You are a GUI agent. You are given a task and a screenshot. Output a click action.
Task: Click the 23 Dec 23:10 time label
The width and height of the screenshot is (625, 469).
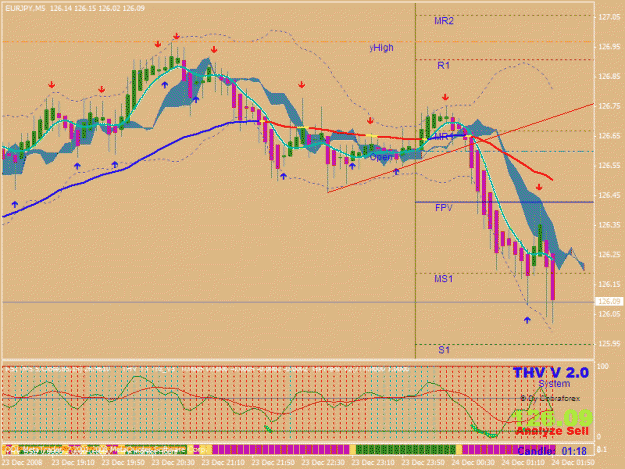[x=373, y=463]
